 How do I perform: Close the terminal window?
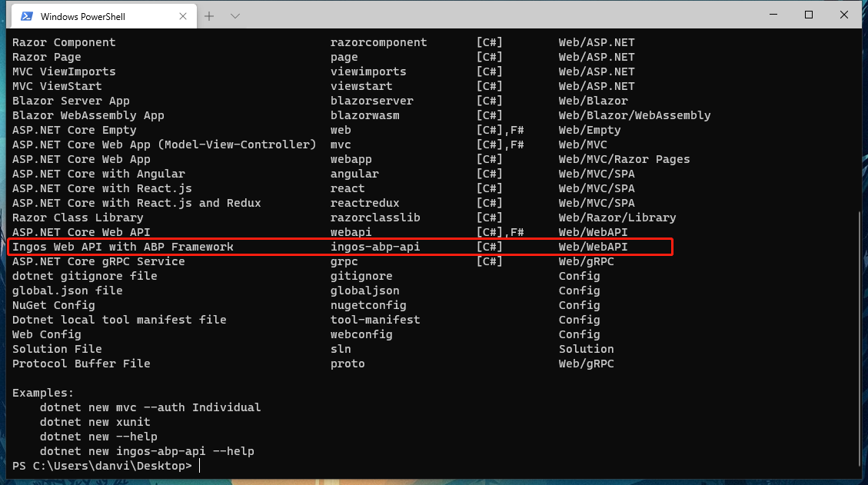click(843, 15)
